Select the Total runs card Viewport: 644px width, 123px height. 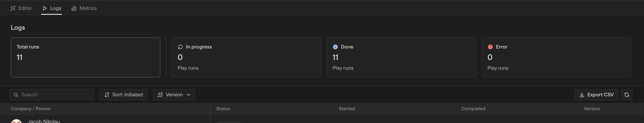(85, 57)
